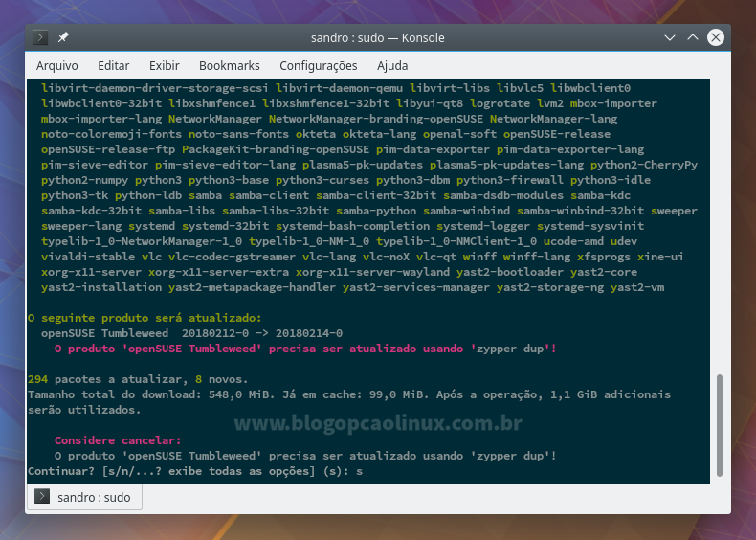
Task: Maximize Konsole window with up chevron
Action: 692,37
